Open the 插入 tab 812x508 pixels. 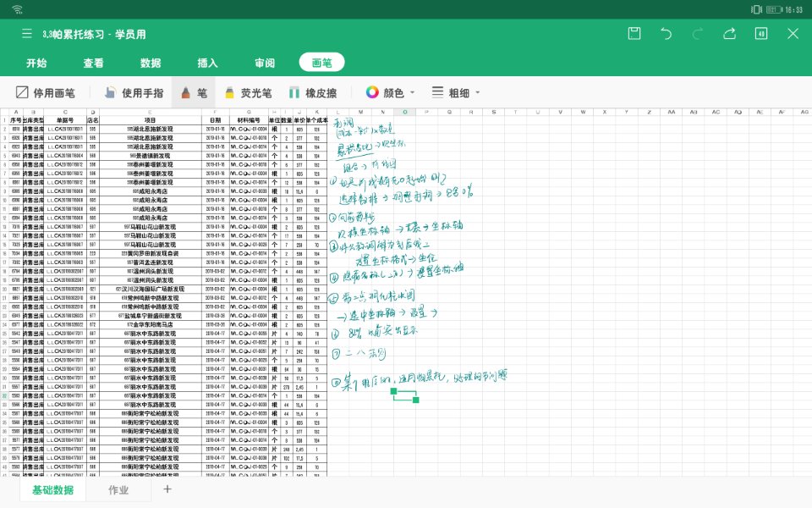(x=208, y=63)
